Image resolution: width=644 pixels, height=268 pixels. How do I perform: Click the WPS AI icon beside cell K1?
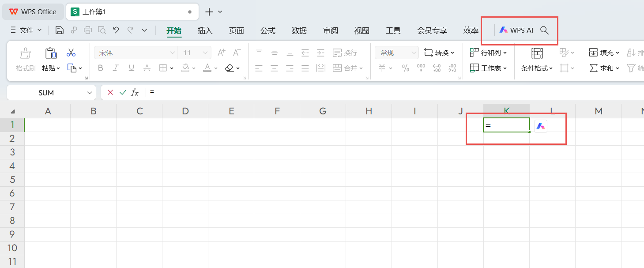coord(540,126)
